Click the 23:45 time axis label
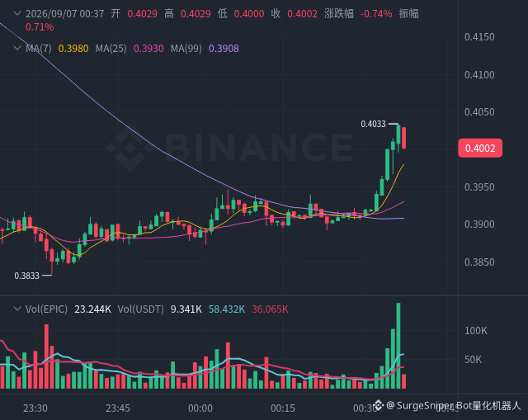 pyautogui.click(x=118, y=408)
